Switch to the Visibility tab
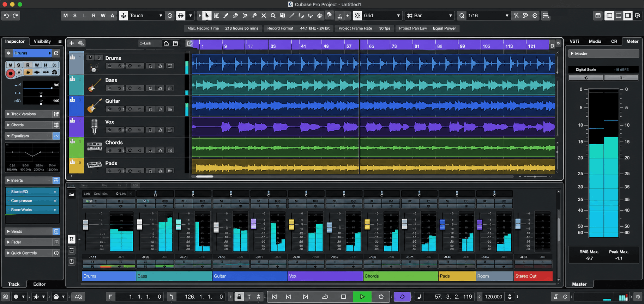The width and height of the screenshot is (644, 304). pyautogui.click(x=42, y=41)
